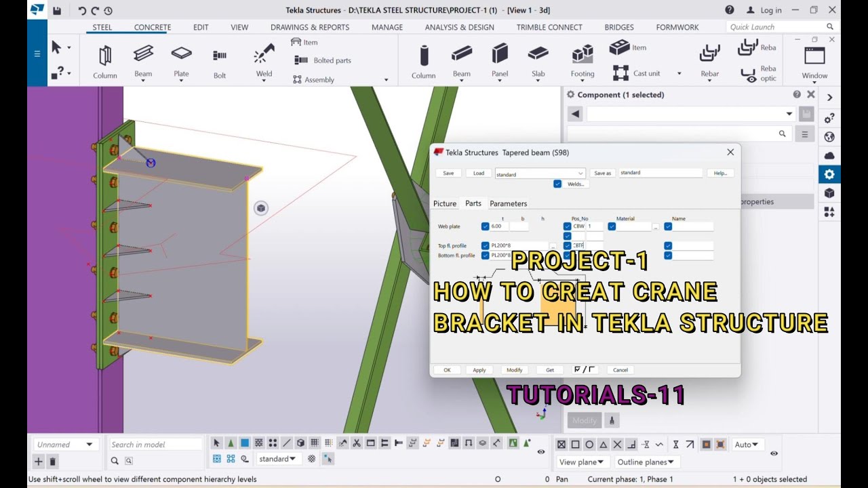Viewport: 868px width, 488px height.
Task: Open the standard selection filter dropdown
Action: point(279,459)
